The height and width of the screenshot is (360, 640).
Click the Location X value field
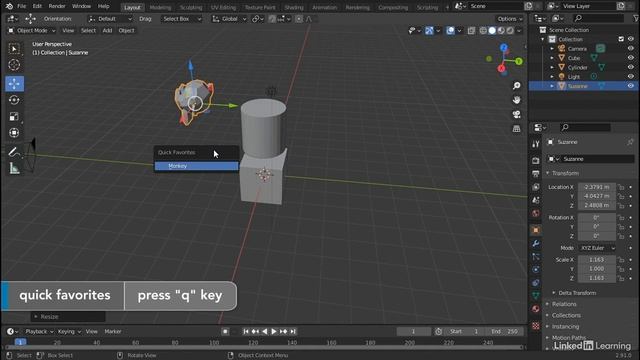click(x=596, y=187)
